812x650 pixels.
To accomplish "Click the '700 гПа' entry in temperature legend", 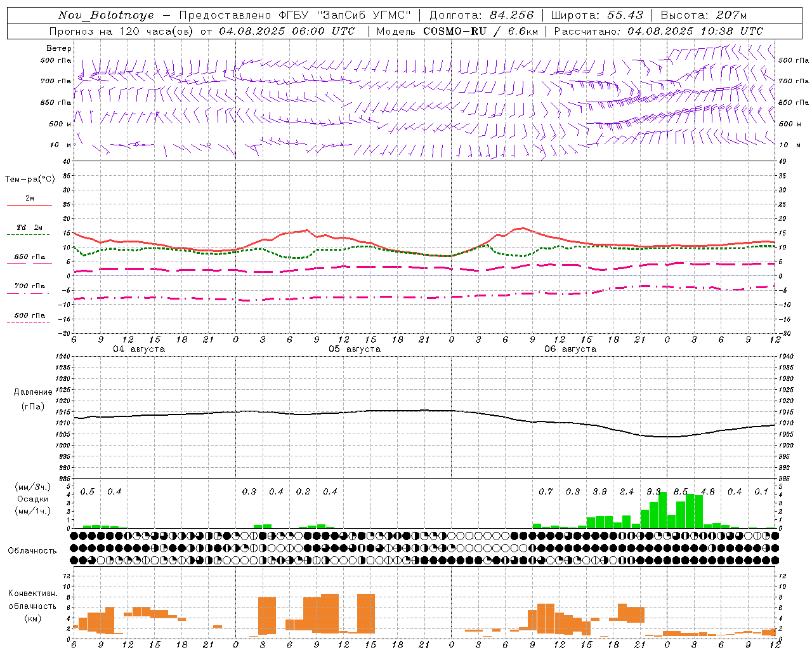I will (x=29, y=286).
